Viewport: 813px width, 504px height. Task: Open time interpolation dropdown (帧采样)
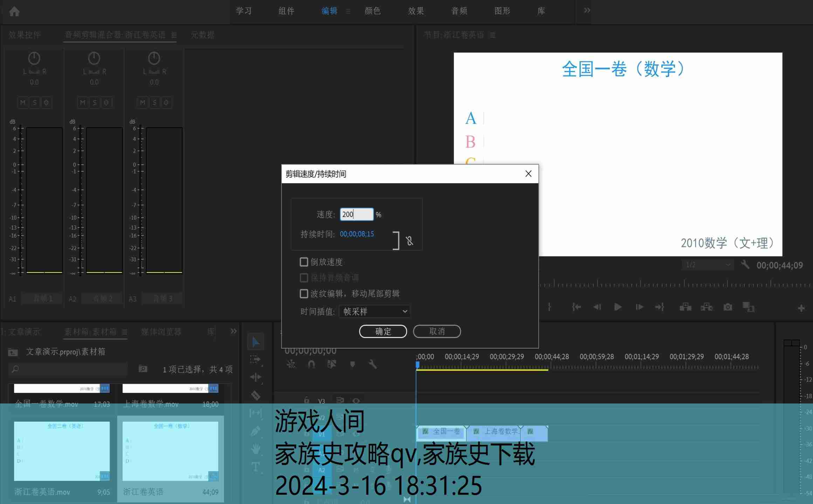click(374, 311)
